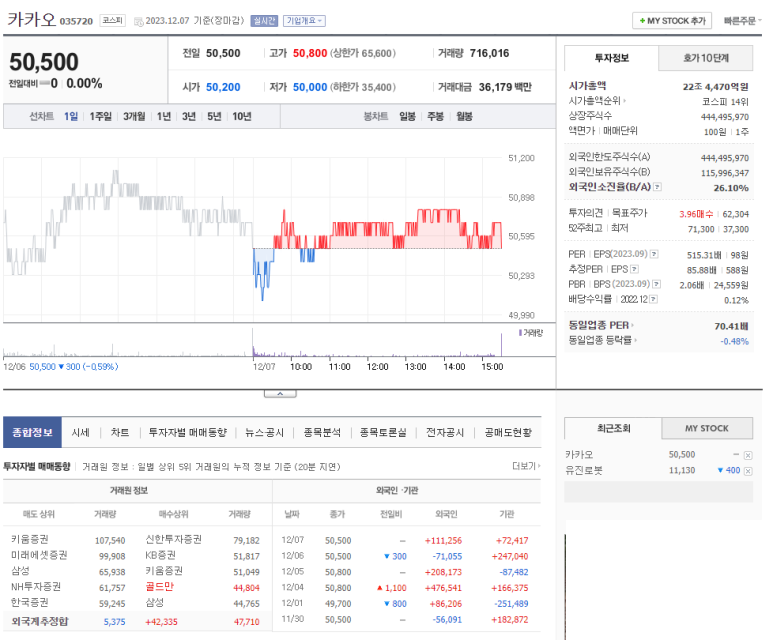The width and height of the screenshot is (773, 640).
Task: Click 골드만 buyer entry
Action: coord(160,586)
